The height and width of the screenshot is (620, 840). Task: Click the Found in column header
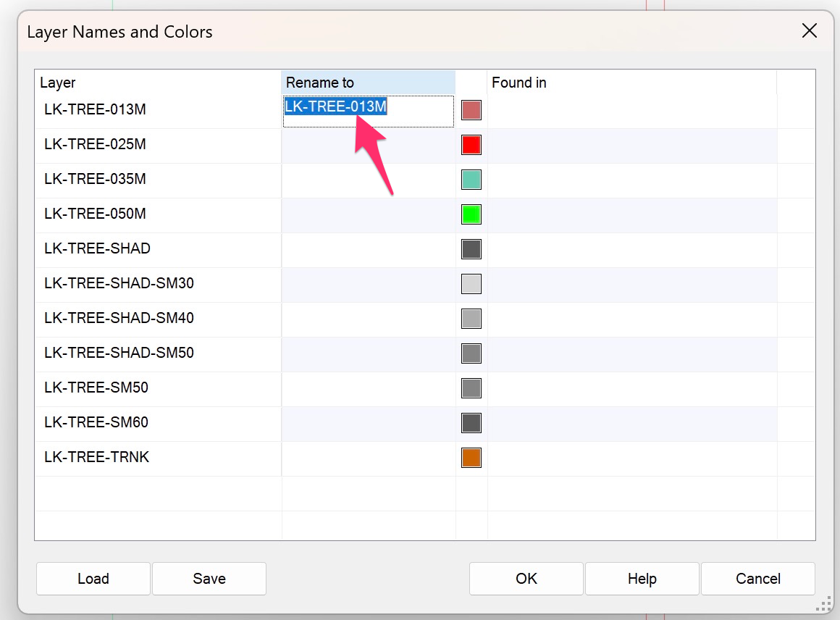(631, 83)
